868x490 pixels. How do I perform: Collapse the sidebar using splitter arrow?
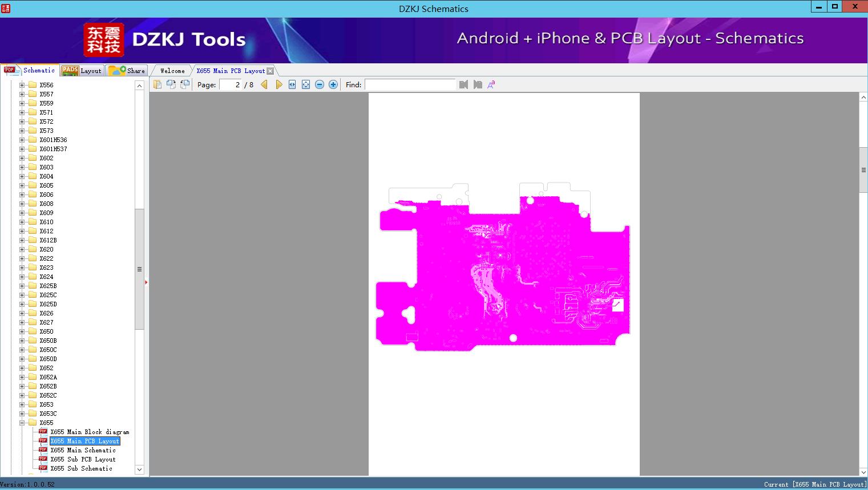click(x=146, y=282)
